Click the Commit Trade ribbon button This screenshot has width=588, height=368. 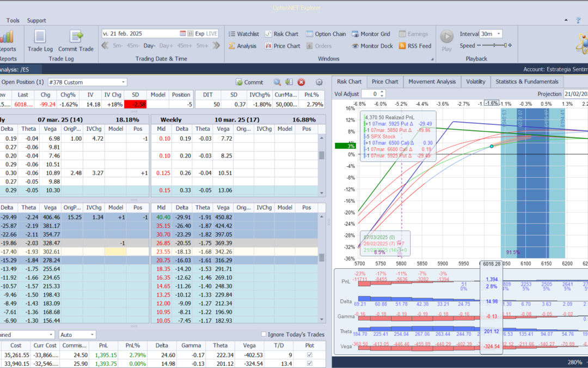[x=76, y=41]
